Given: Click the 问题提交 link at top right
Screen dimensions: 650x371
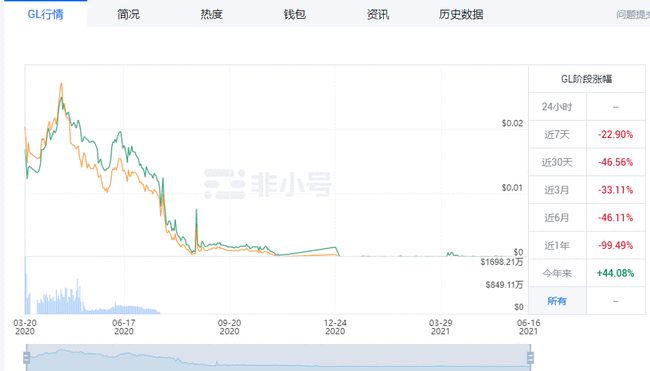Looking at the screenshot, I should (633, 15).
